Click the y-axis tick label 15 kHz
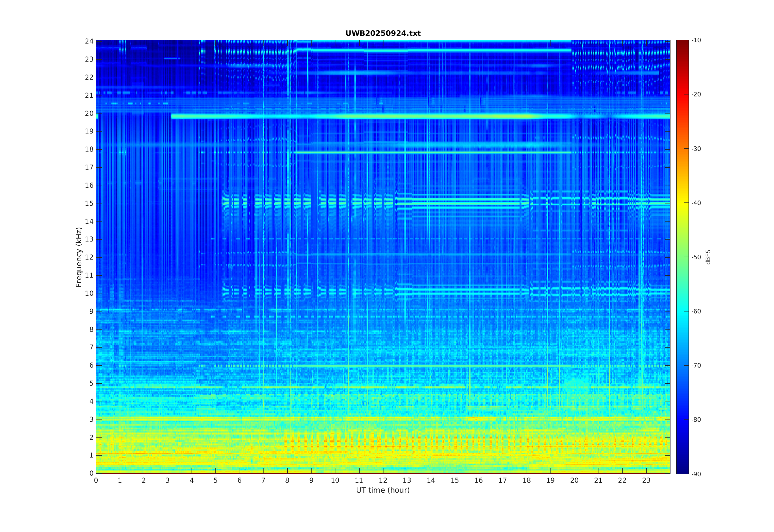774x532 pixels. 89,203
